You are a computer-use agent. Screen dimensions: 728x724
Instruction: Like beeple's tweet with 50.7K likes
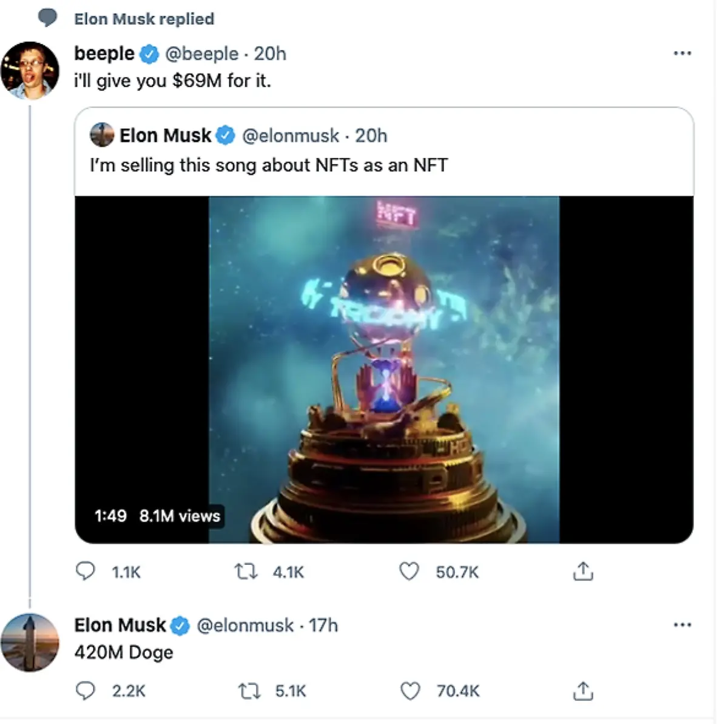tap(409, 571)
